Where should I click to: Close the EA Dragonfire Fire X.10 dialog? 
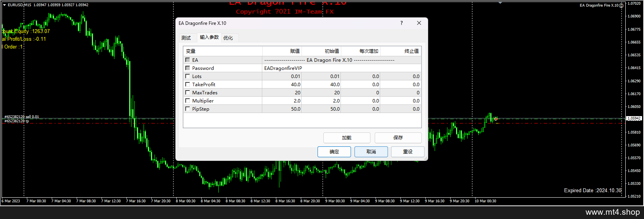pyautogui.click(x=419, y=23)
